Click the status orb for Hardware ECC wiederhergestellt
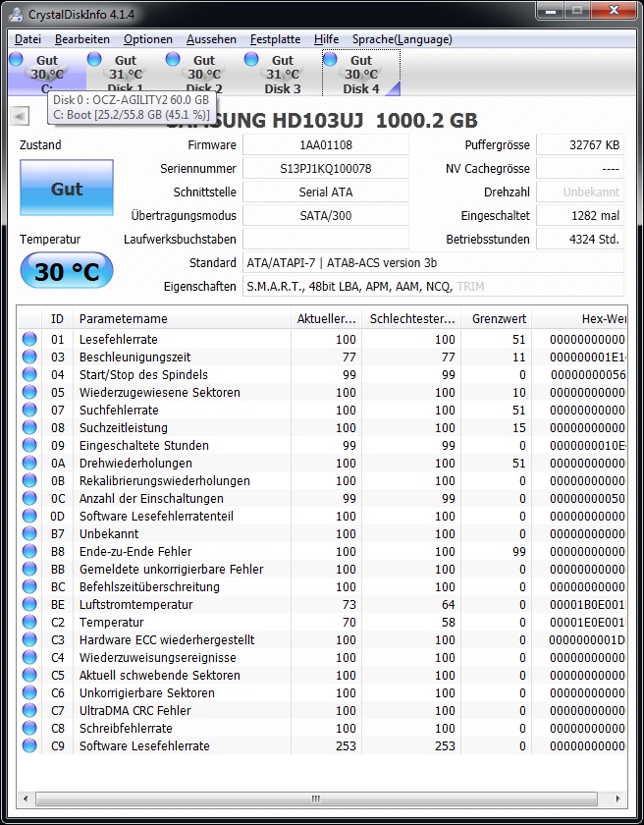This screenshot has width=644, height=825. point(29,639)
